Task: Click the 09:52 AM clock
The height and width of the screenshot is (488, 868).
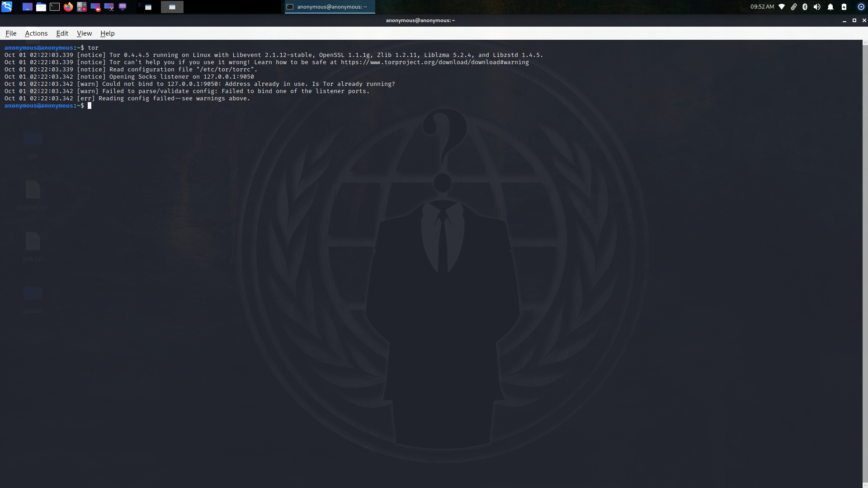Action: [x=762, y=7]
